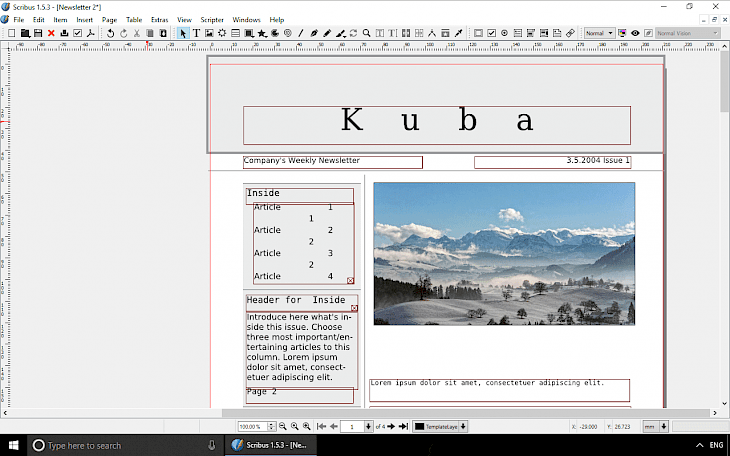Open the Extras menu
The height and width of the screenshot is (456, 730).
point(159,20)
